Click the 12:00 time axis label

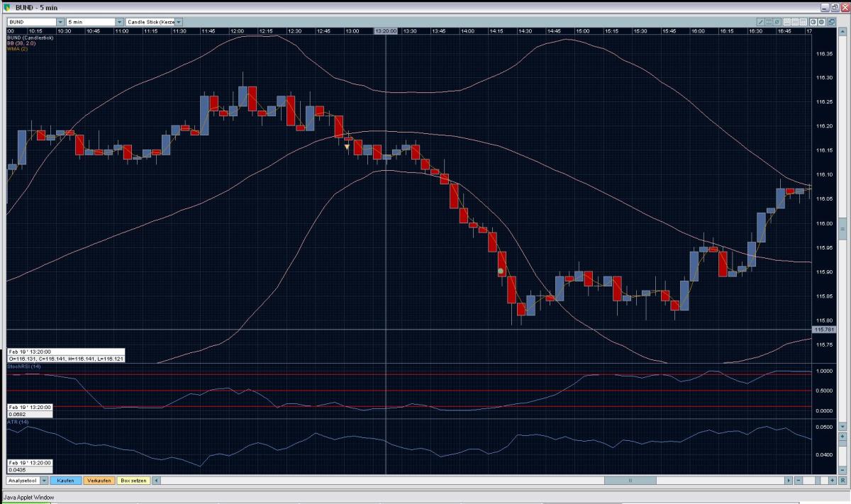237,31
